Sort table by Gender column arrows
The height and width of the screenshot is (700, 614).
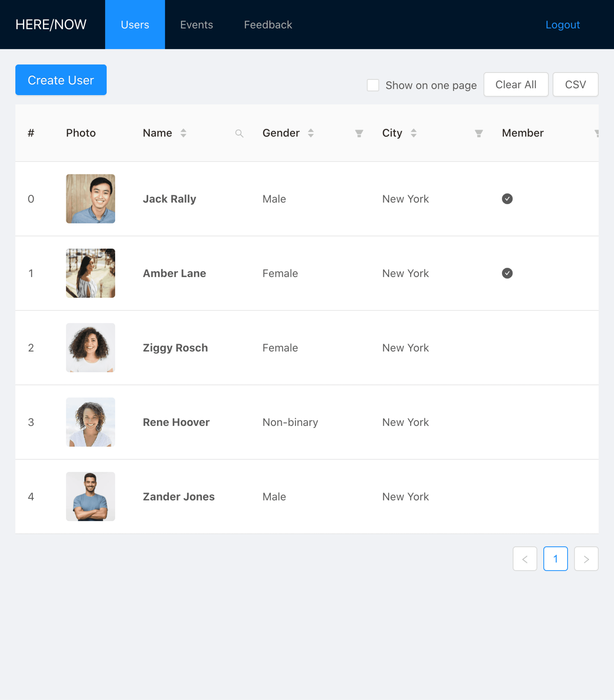coord(311,133)
